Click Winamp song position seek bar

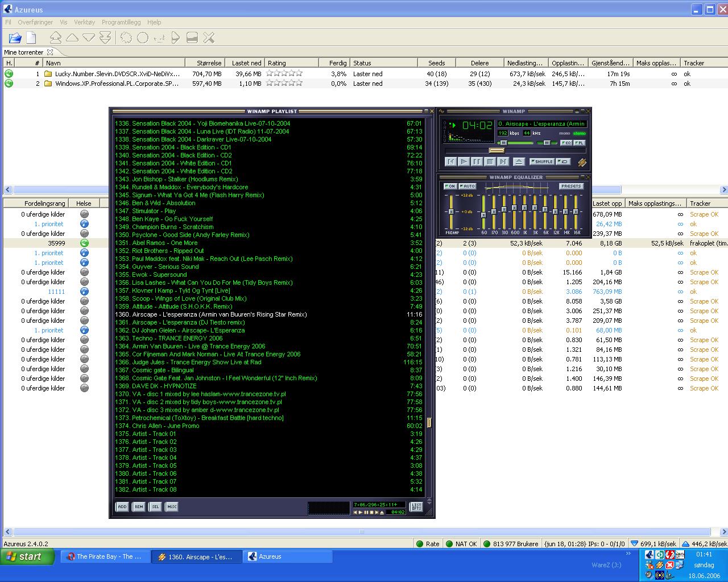click(514, 151)
